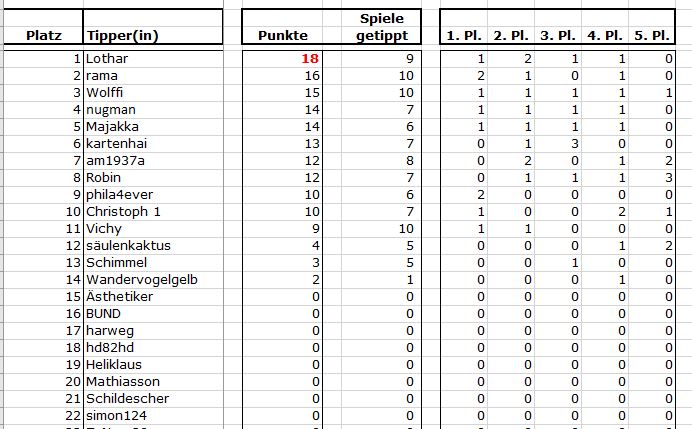Viewport: 692px width, 429px height.
Task: Click the Punkte column header
Action: [282, 36]
